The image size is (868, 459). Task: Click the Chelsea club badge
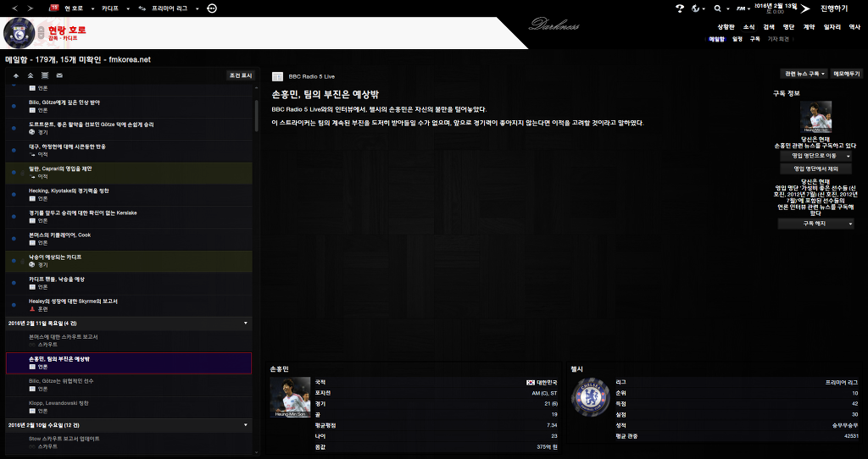click(x=591, y=397)
